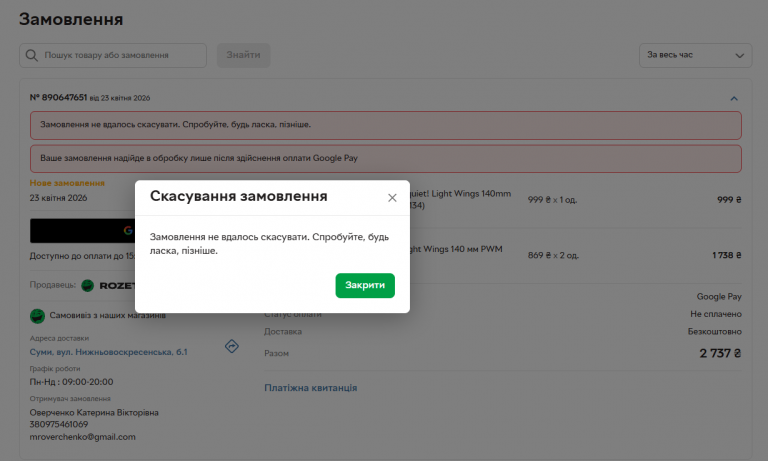This screenshot has width=768, height=461.
Task: Click the phone number 380975461069
Action: point(59,424)
